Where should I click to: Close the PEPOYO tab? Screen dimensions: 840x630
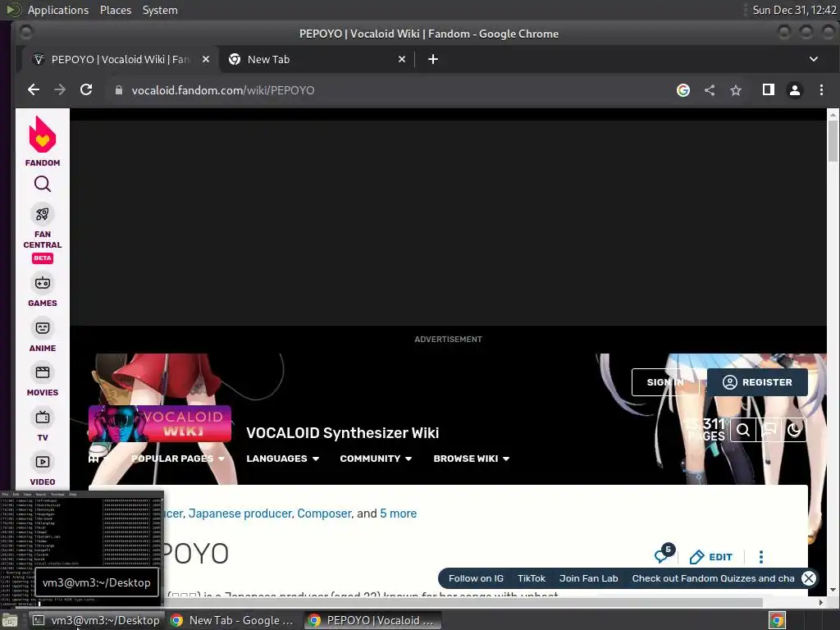(x=206, y=59)
